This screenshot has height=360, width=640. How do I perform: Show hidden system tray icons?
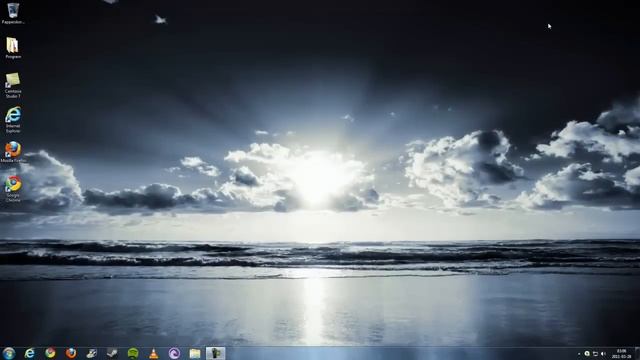(x=579, y=354)
